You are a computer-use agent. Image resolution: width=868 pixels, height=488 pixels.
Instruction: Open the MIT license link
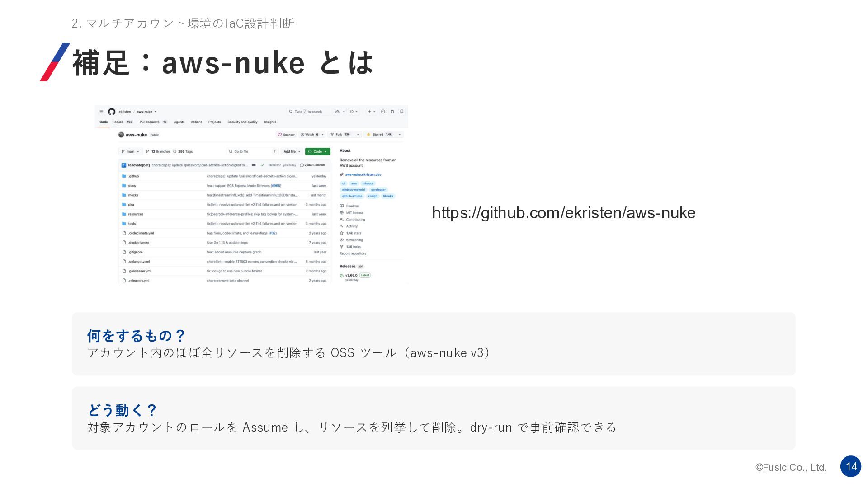tap(352, 213)
